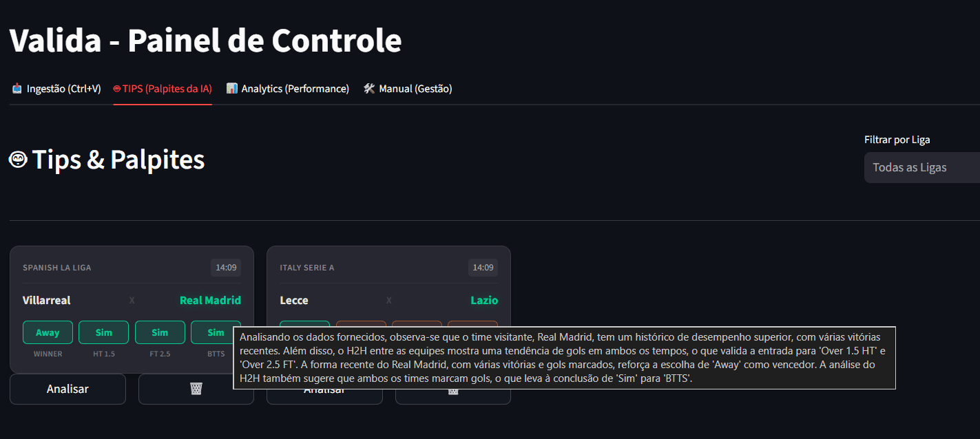
Task: Select the Away WINNER badge for Villarreal match
Action: (x=48, y=332)
